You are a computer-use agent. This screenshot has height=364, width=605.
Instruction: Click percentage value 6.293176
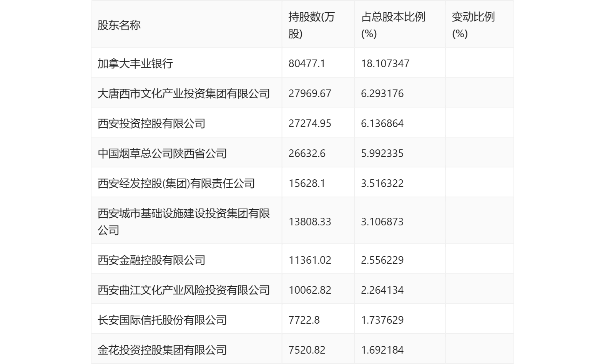pyautogui.click(x=382, y=93)
